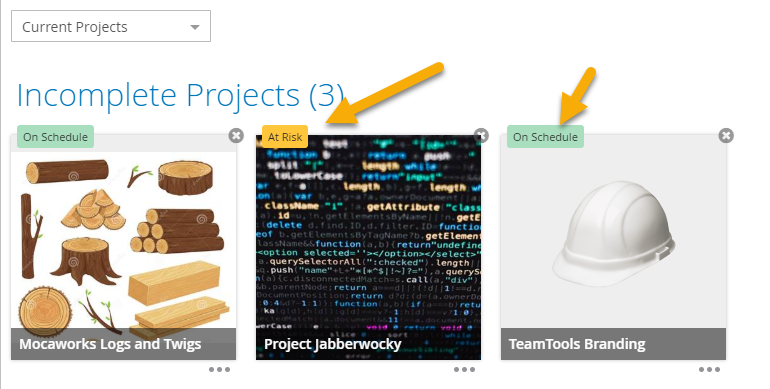Click the Project Jabberwocky title label
The height and width of the screenshot is (389, 770).
[x=332, y=344]
